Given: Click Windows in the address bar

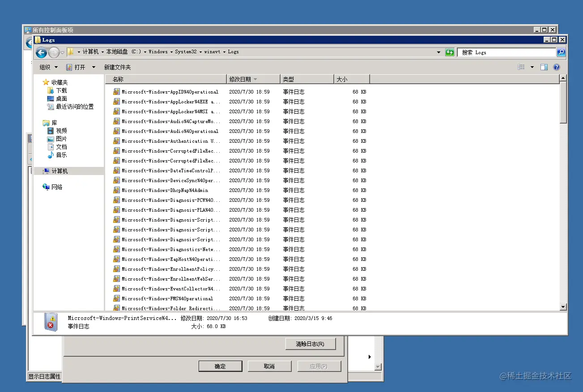Looking at the screenshot, I should click(x=158, y=52).
